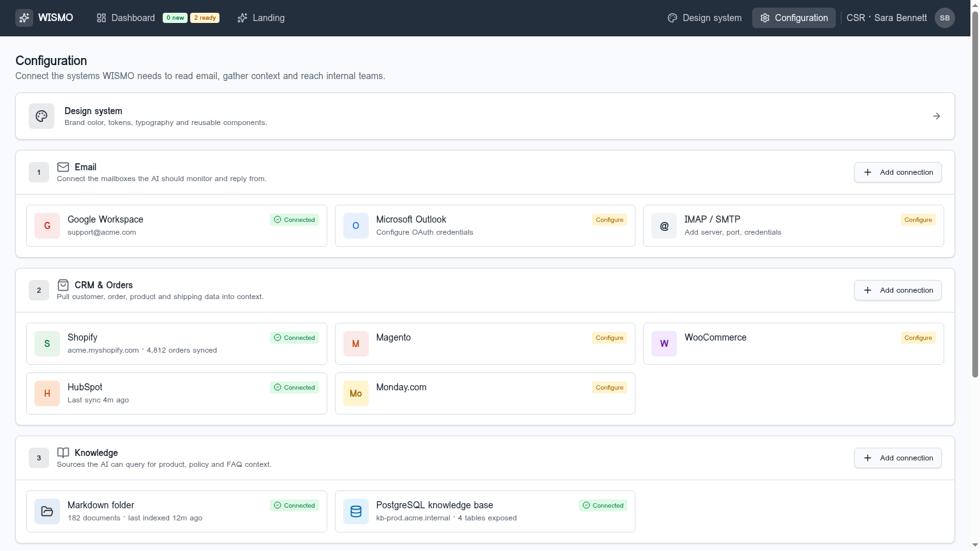Click Connected badge on Markdown folder
Image resolution: width=980 pixels, height=551 pixels.
[x=294, y=506]
